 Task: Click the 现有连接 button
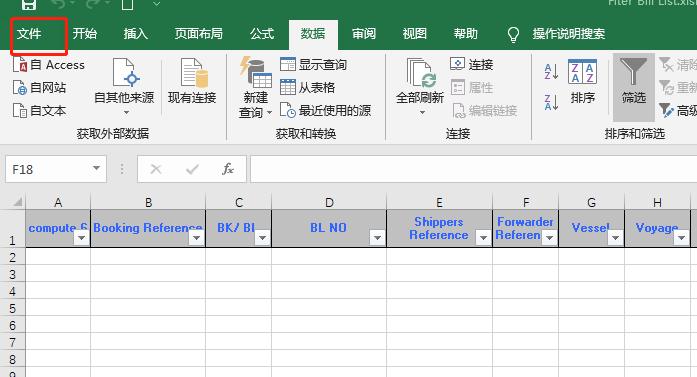click(192, 81)
